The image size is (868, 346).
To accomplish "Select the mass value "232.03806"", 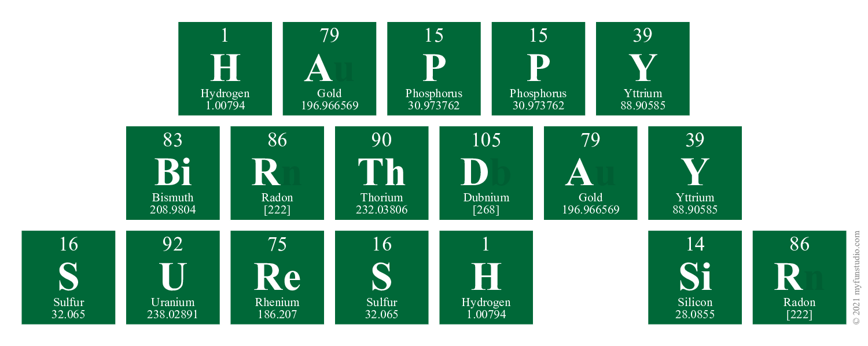I will [x=382, y=209].
